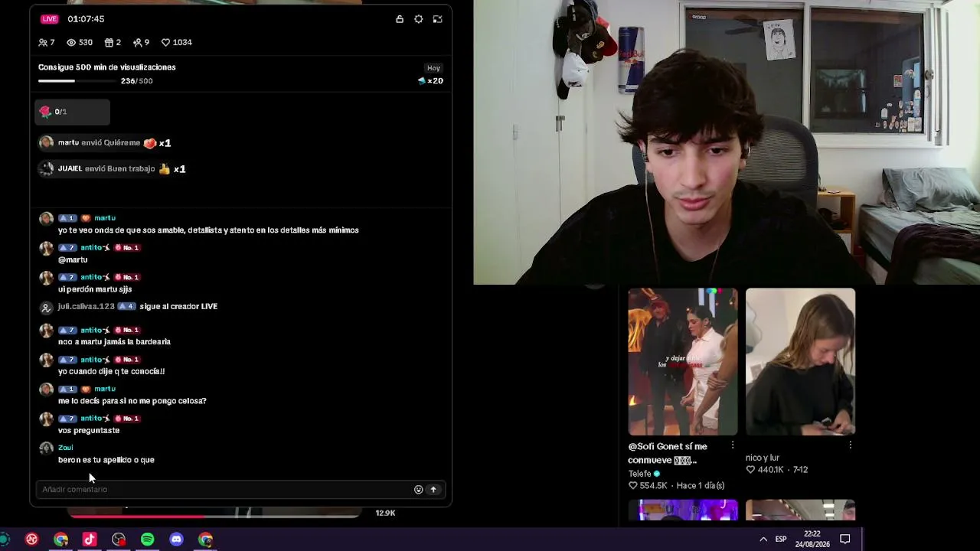Open Spotify from the taskbar

pyautogui.click(x=147, y=540)
